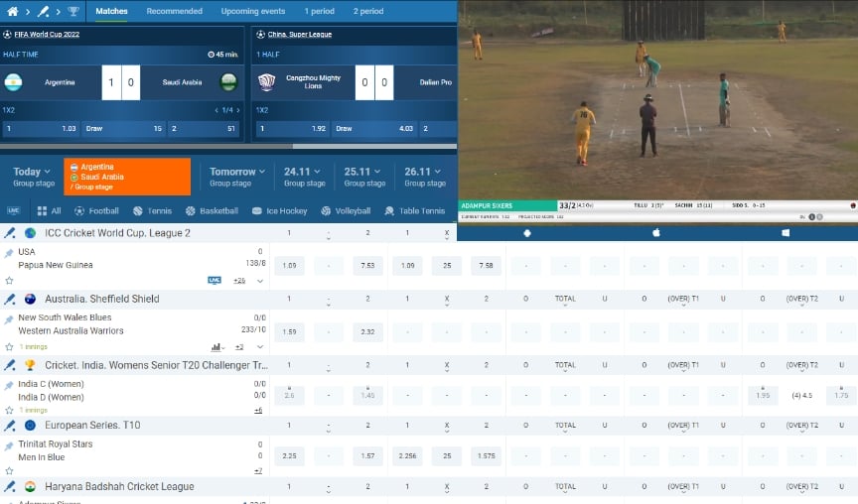Switch to the Upcoming events tab
Image resolution: width=858 pixels, height=504 pixels.
(253, 11)
